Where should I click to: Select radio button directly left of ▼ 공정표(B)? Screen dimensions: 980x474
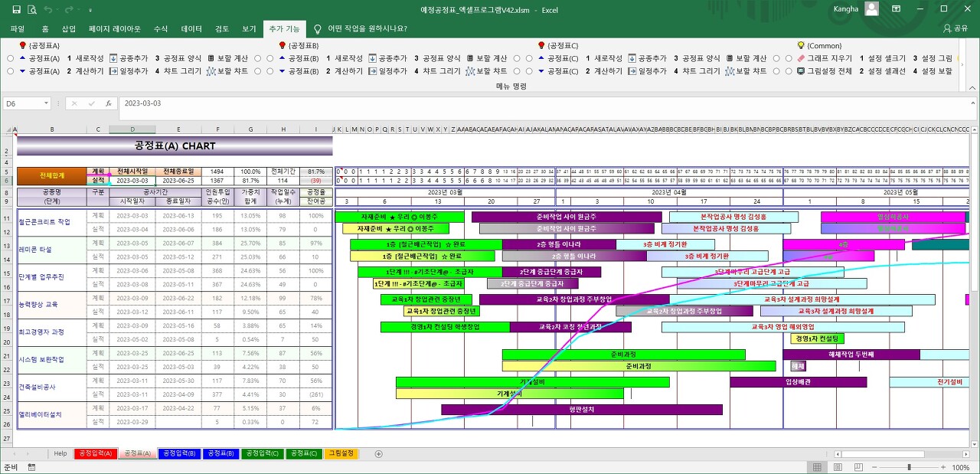coord(269,71)
